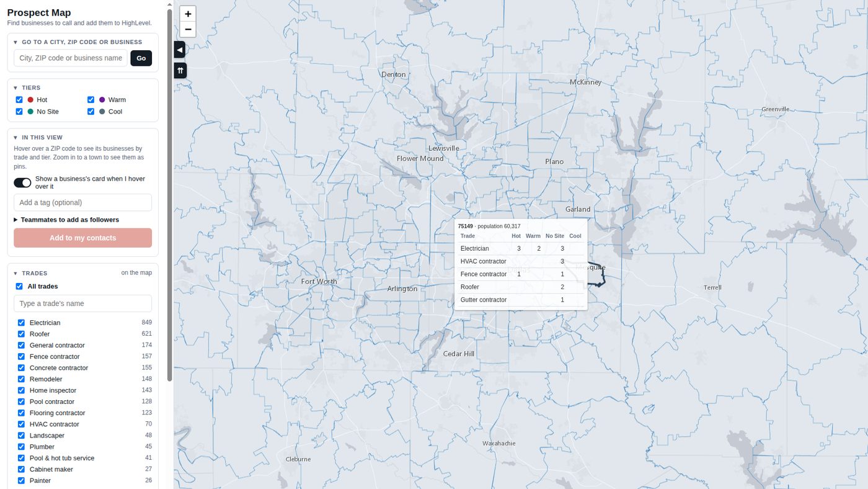This screenshot has width=868, height=489.
Task: Uncheck the Warm tier checkbox
Action: (91, 100)
